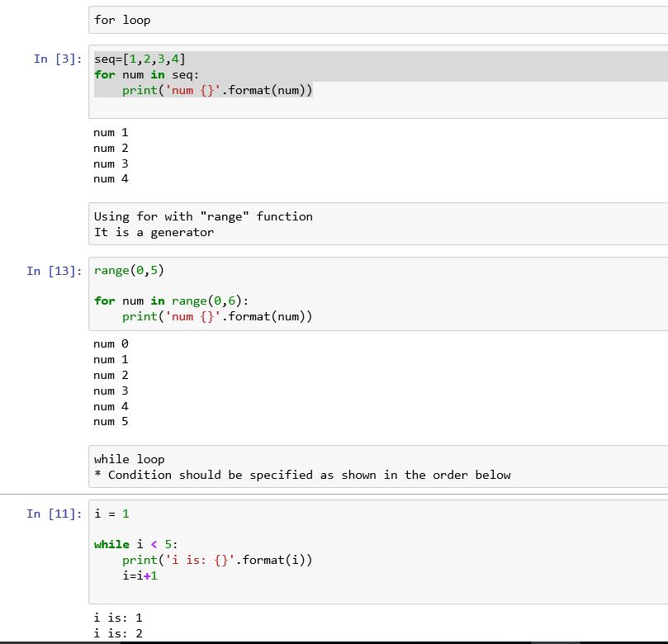668x644 pixels.
Task: Click output text 'i is: 2'
Action: 118,633
